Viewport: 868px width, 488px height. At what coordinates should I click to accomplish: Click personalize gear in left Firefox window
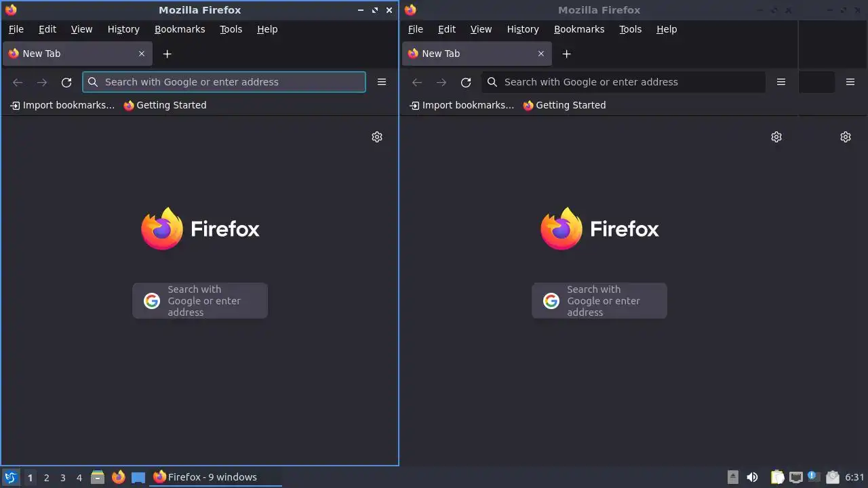click(377, 137)
